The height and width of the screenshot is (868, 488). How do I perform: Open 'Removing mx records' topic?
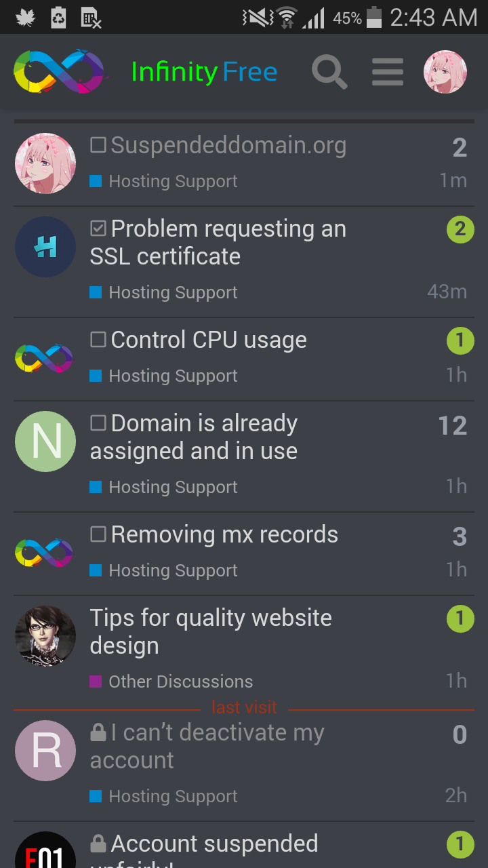pos(224,534)
